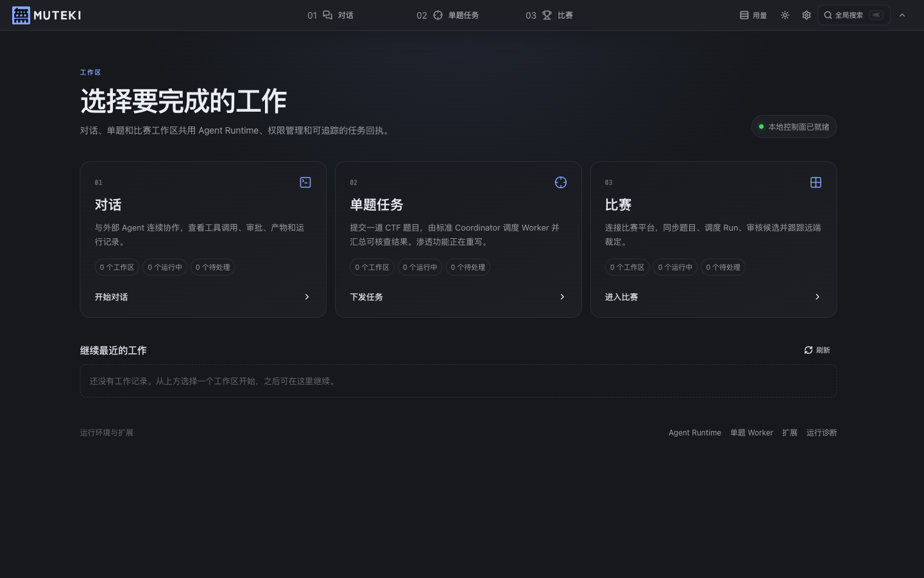Screen dimensions: 924x578
Task: Open the 运行诊断 footer link
Action: (821, 433)
